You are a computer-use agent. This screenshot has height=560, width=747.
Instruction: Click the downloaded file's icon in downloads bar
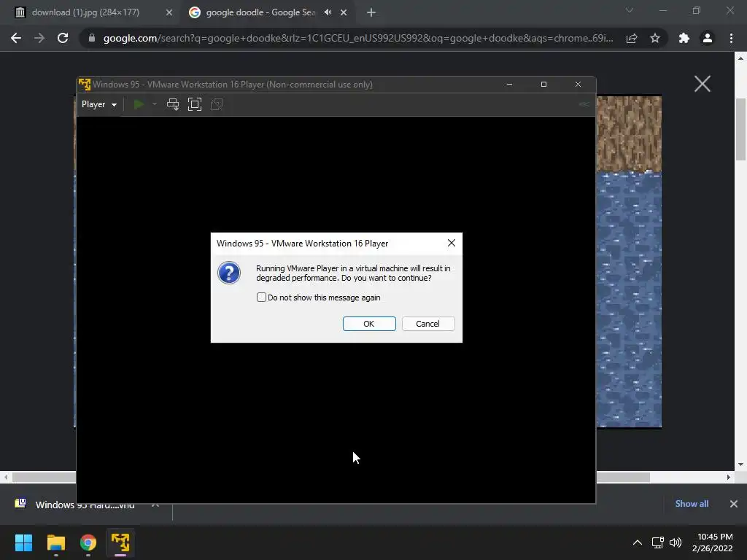coord(20,503)
